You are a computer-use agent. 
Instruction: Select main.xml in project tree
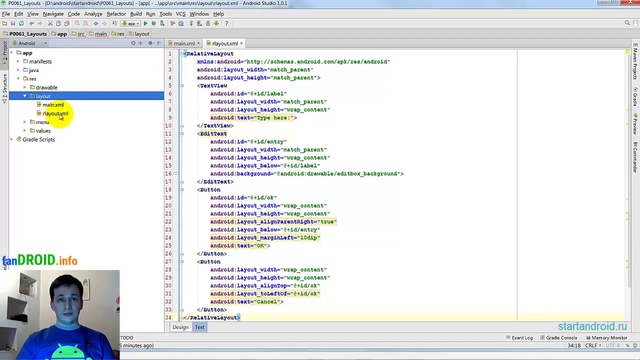(x=53, y=105)
